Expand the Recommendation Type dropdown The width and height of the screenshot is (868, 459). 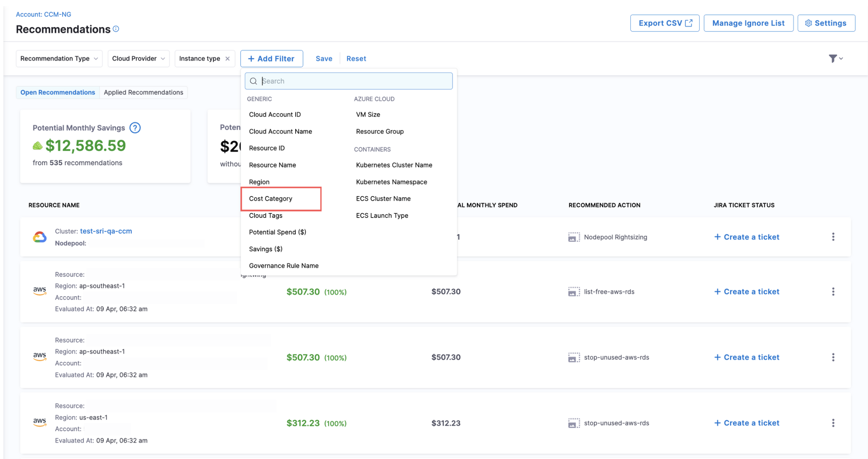tap(59, 59)
